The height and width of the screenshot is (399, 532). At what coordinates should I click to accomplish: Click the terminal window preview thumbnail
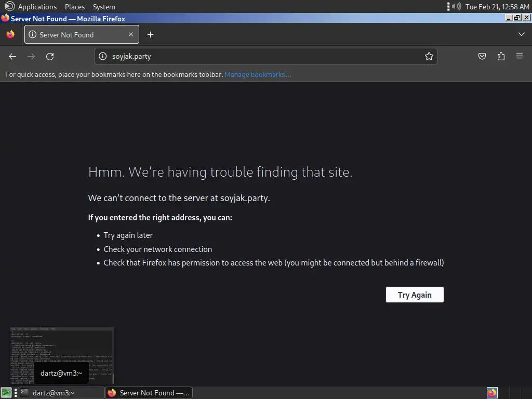coord(62,355)
